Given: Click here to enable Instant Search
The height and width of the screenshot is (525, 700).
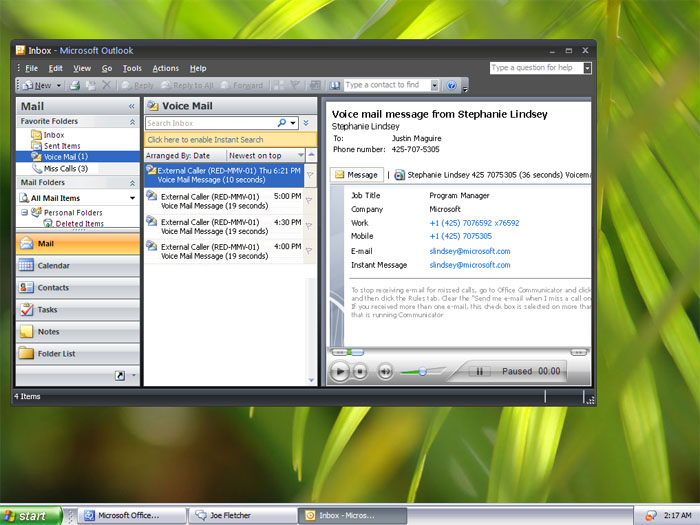Looking at the screenshot, I should (230, 140).
